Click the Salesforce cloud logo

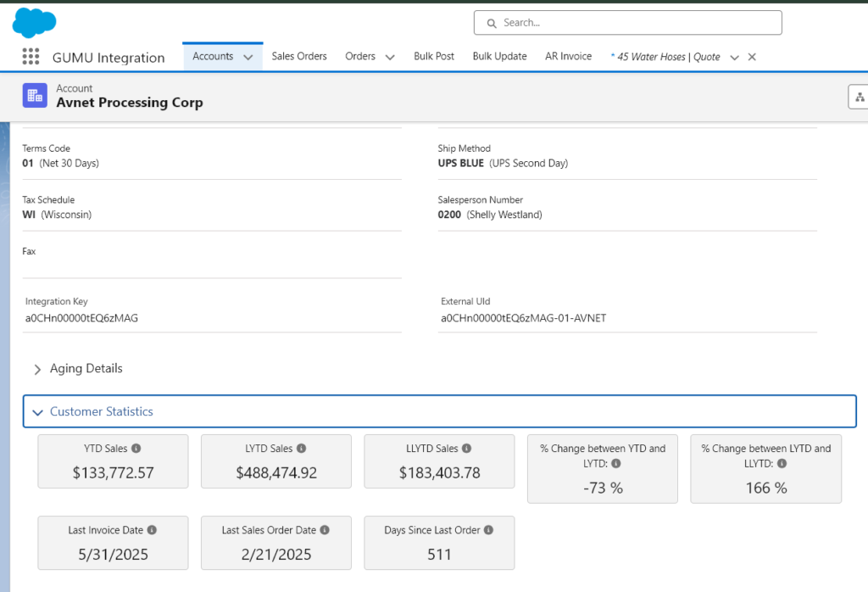coord(34,22)
